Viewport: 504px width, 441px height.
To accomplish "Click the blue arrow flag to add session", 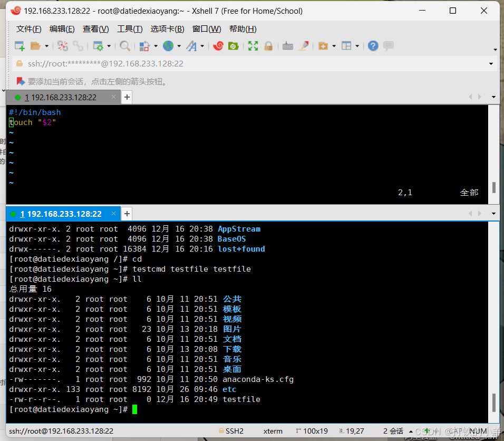I will [21, 81].
